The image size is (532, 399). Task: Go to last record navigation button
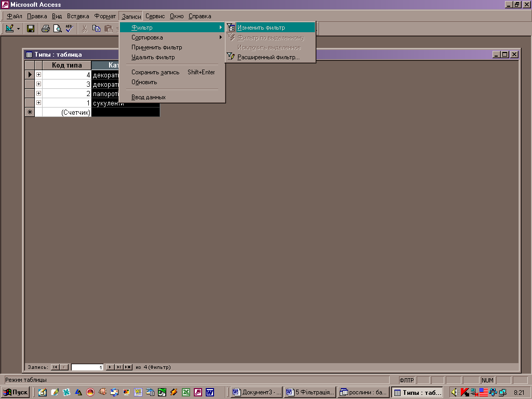[119, 367]
